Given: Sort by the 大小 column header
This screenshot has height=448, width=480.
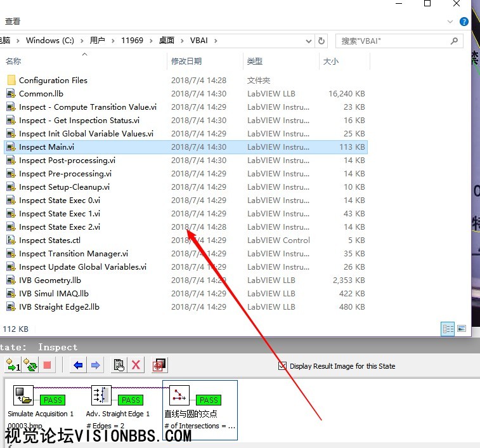Looking at the screenshot, I should point(331,62).
